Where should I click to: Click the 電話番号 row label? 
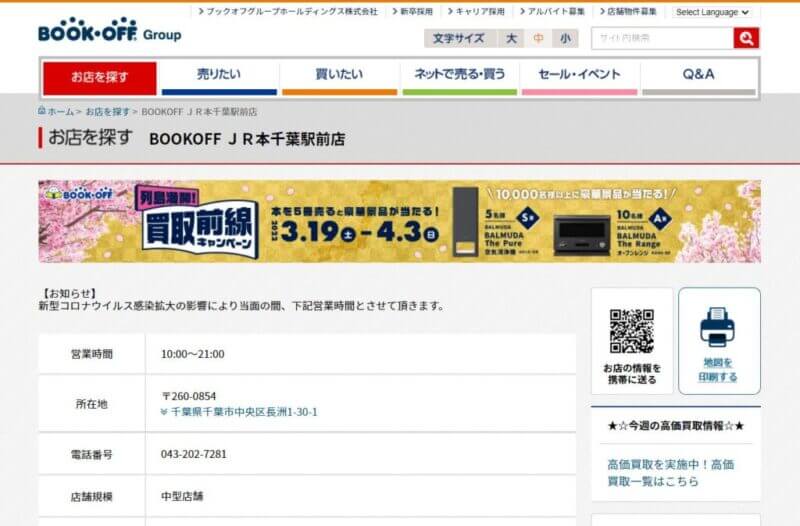pos(92,454)
